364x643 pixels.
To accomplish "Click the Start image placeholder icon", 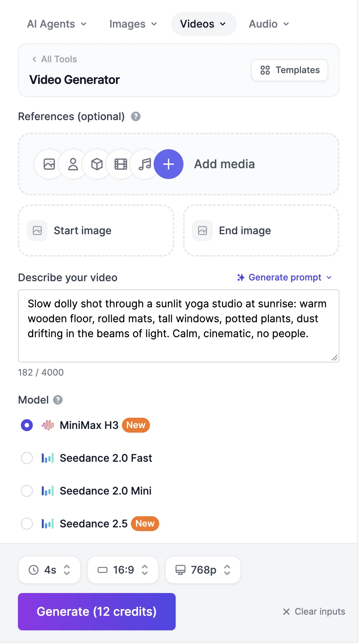I will tap(37, 230).
